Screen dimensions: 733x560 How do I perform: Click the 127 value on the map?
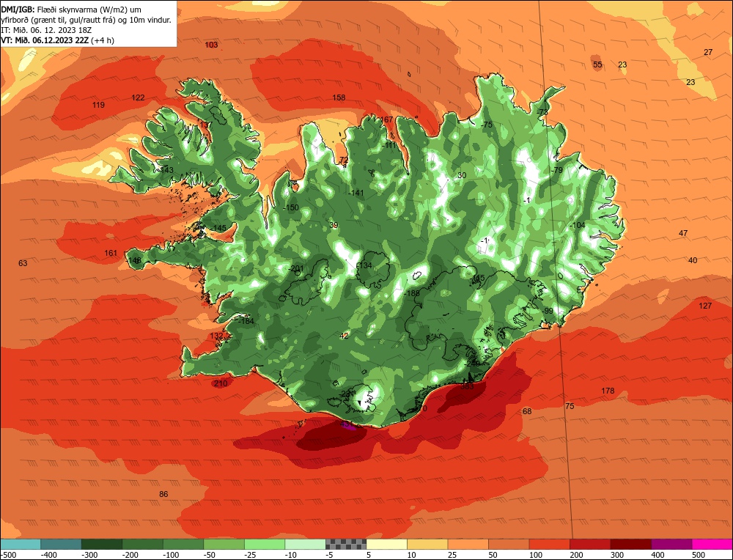pos(705,306)
